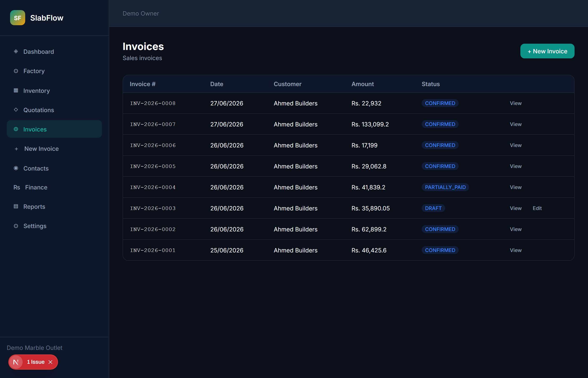Open the Settings page
Screen dimensions: 588x378
click(54, 226)
